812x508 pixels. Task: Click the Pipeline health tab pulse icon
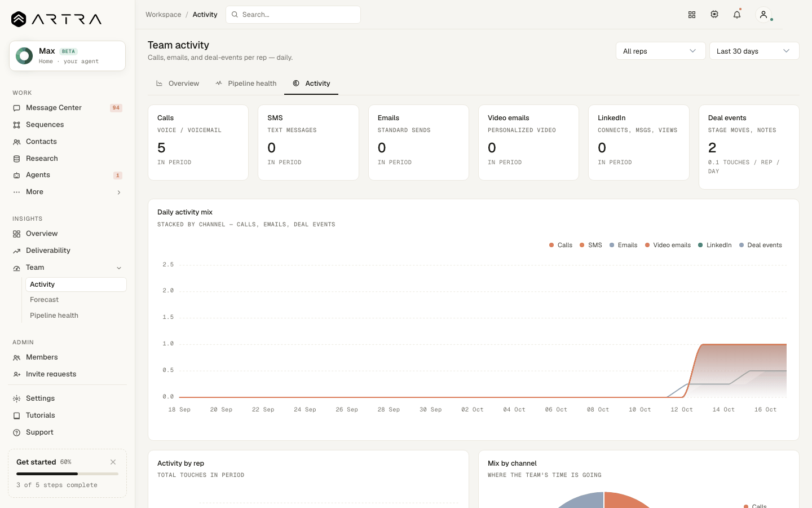[219, 84]
